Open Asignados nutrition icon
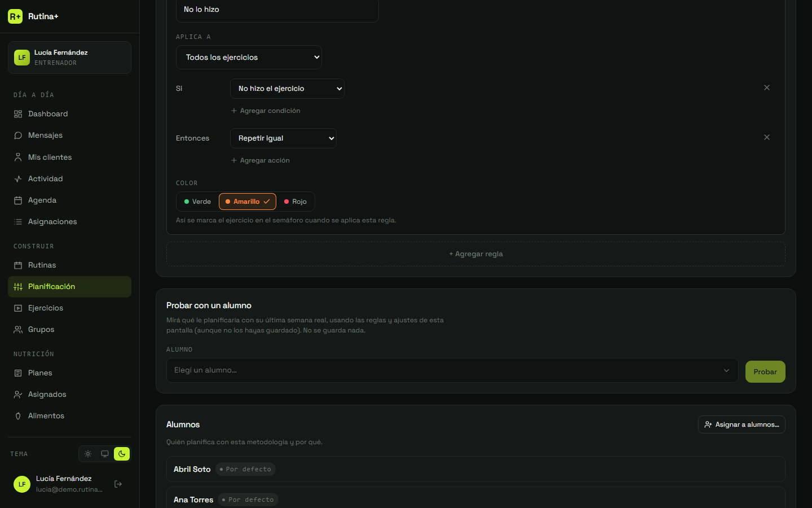The height and width of the screenshot is (508, 812). click(x=18, y=395)
